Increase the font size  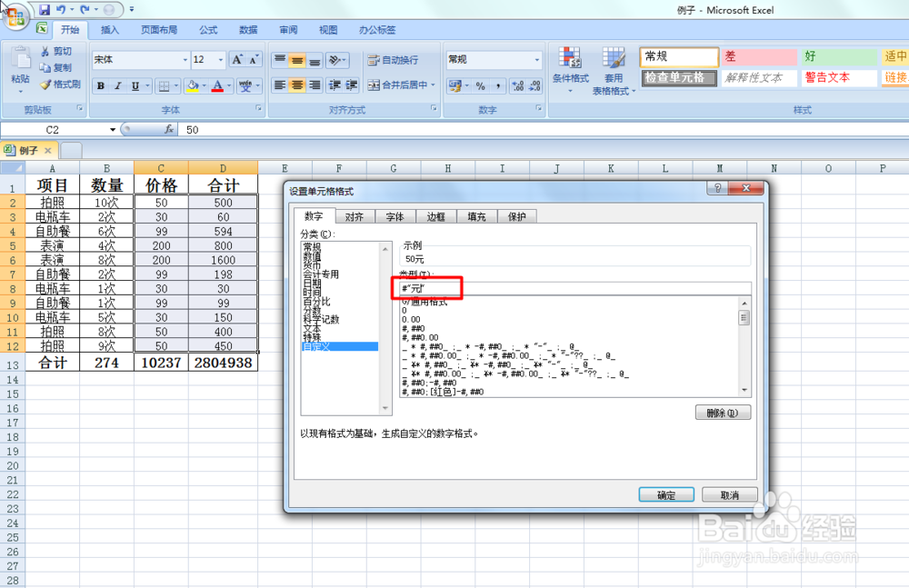coord(236,59)
